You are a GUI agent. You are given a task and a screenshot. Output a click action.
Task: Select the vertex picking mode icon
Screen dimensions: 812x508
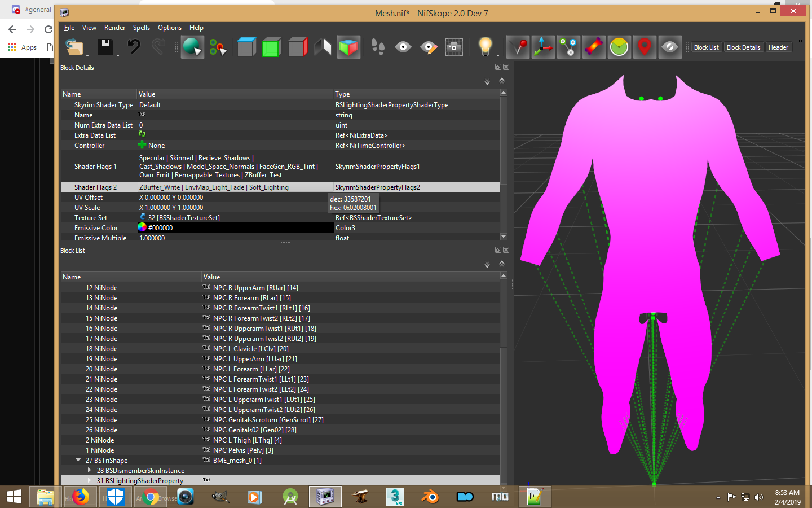pos(218,47)
